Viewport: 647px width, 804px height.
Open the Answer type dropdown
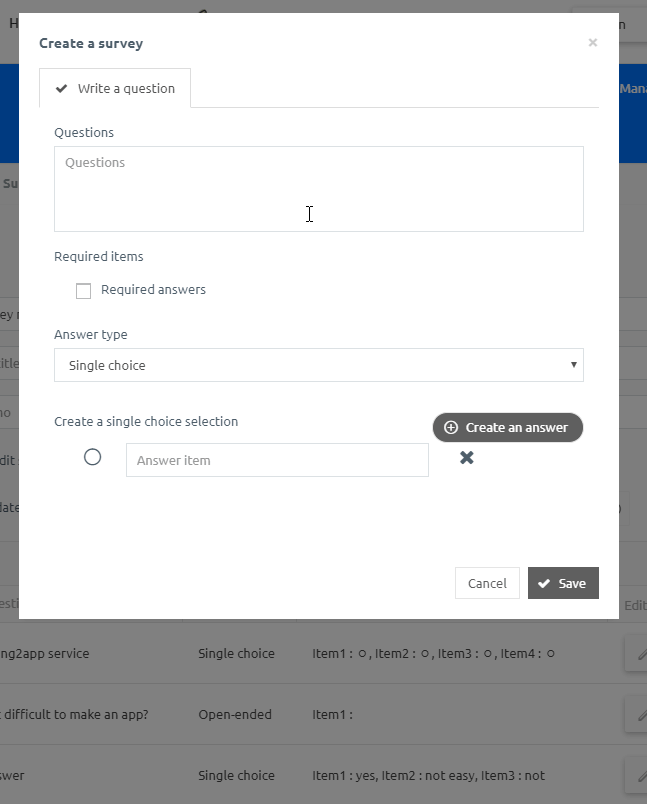coord(318,364)
